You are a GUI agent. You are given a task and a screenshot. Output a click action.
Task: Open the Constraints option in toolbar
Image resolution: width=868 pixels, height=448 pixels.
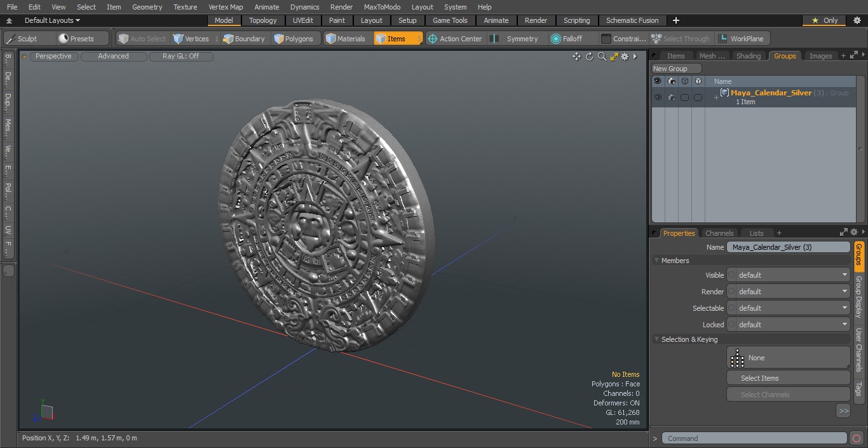(624, 39)
